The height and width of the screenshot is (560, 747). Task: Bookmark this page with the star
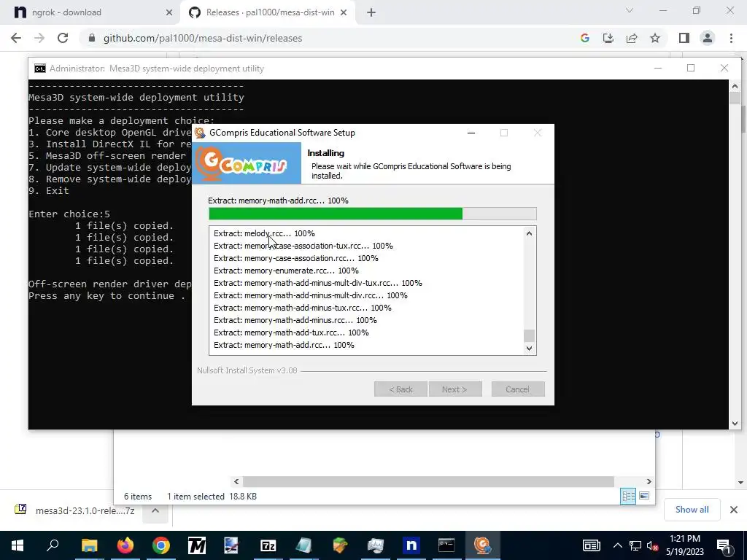point(655,38)
